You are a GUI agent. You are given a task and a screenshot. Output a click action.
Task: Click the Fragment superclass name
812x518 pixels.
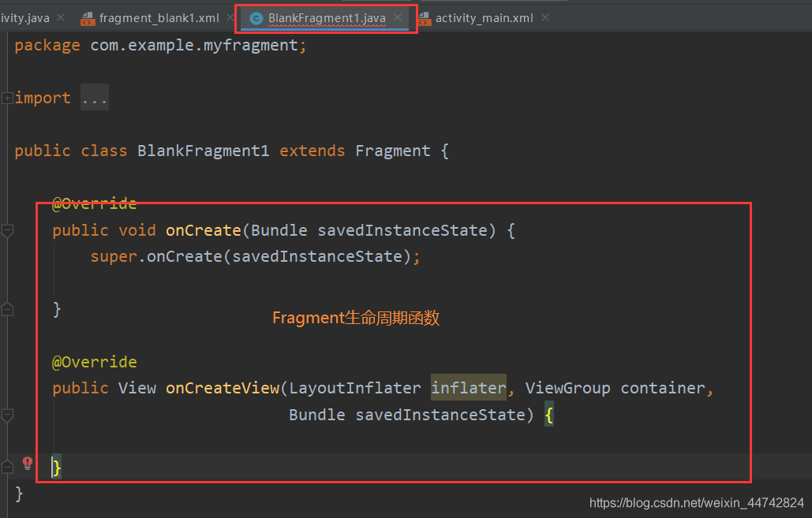coord(392,151)
